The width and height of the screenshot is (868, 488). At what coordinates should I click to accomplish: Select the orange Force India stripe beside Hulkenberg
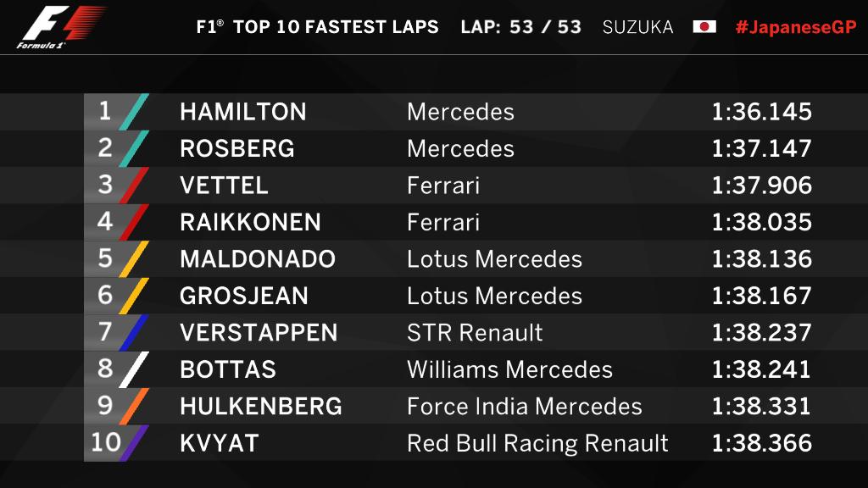135,406
